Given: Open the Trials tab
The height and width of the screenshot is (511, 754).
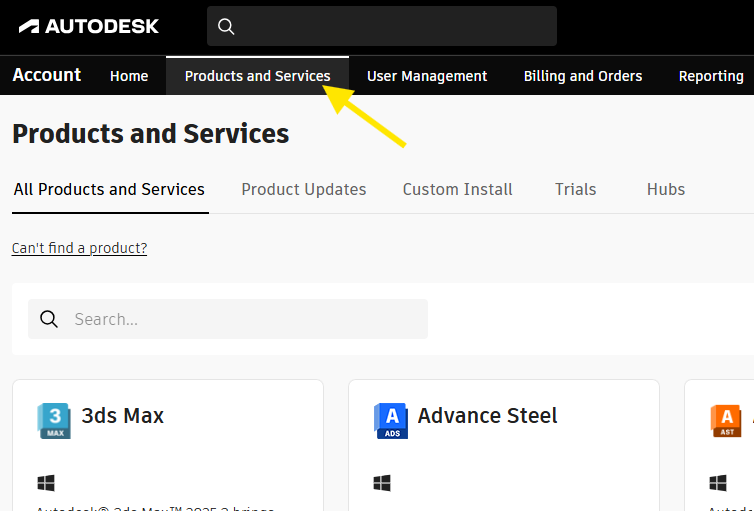Looking at the screenshot, I should [576, 189].
